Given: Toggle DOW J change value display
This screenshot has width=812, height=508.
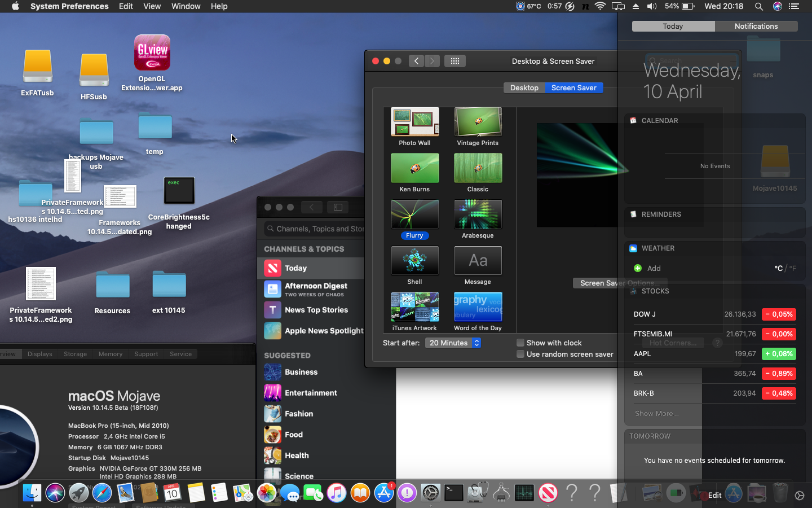Looking at the screenshot, I should (x=779, y=314).
